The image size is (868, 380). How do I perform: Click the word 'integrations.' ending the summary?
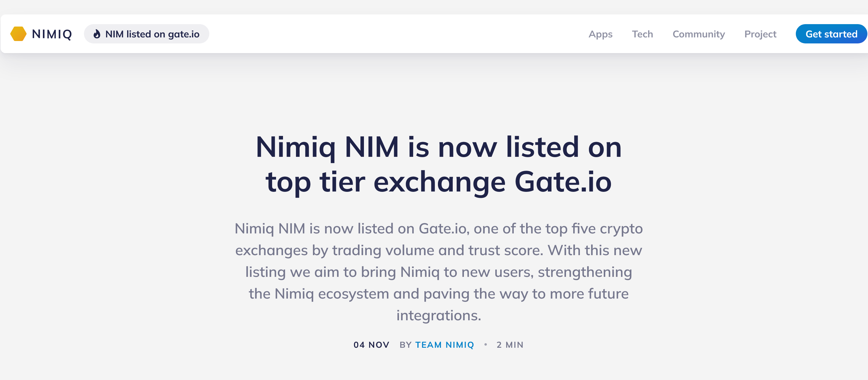pyautogui.click(x=439, y=315)
